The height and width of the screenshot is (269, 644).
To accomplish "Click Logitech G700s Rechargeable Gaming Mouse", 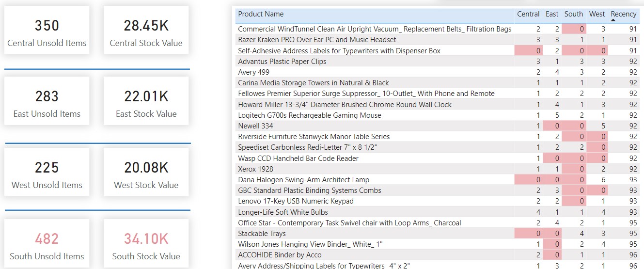I will pyautogui.click(x=310, y=115).
